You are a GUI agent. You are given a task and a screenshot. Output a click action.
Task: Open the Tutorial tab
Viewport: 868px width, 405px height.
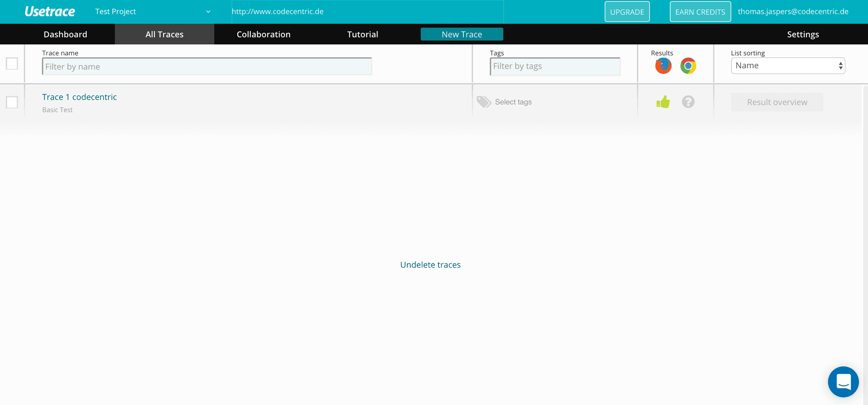pos(363,34)
